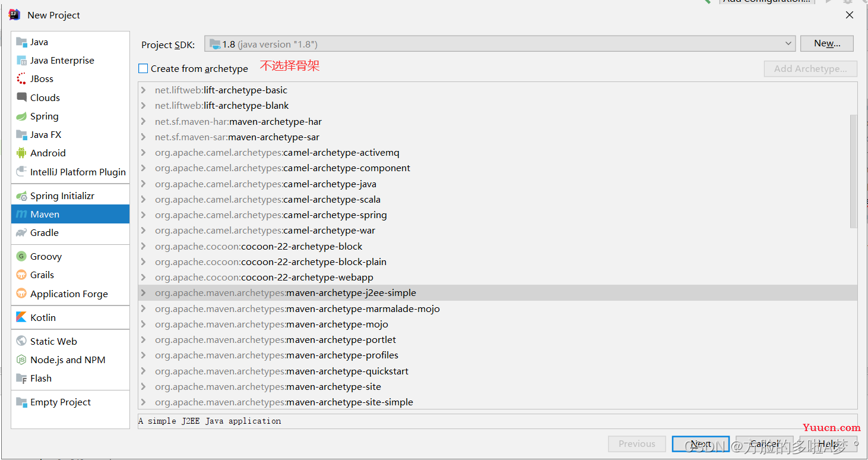Viewport: 868px width, 460px height.
Task: Click the IntelliJ logo in title bar
Action: (15, 15)
